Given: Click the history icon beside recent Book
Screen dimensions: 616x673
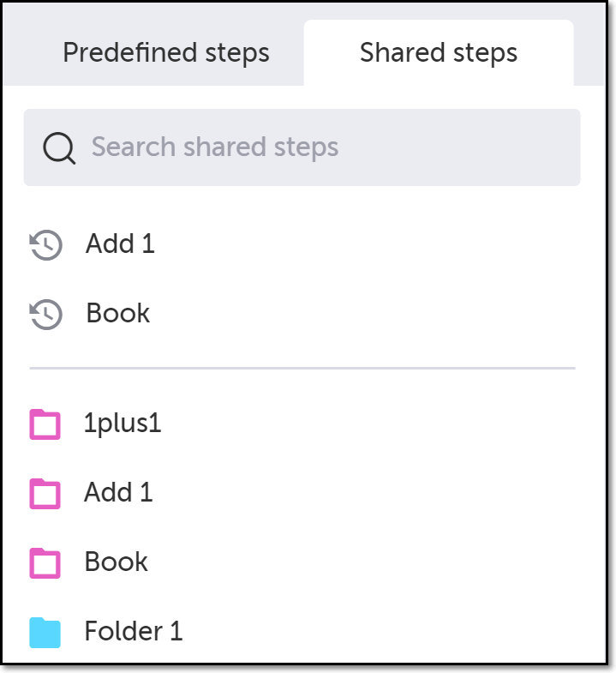Looking at the screenshot, I should [46, 314].
